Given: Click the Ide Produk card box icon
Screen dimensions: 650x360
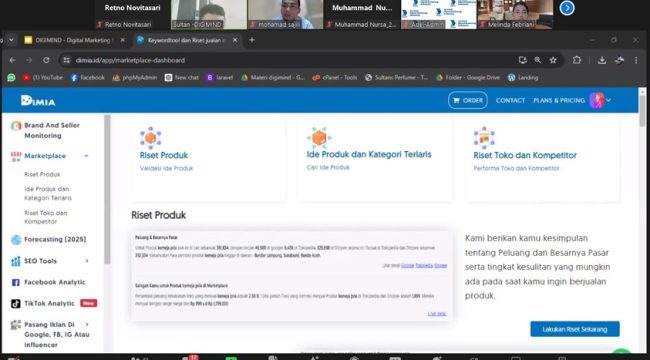Looking at the screenshot, I should tap(319, 138).
